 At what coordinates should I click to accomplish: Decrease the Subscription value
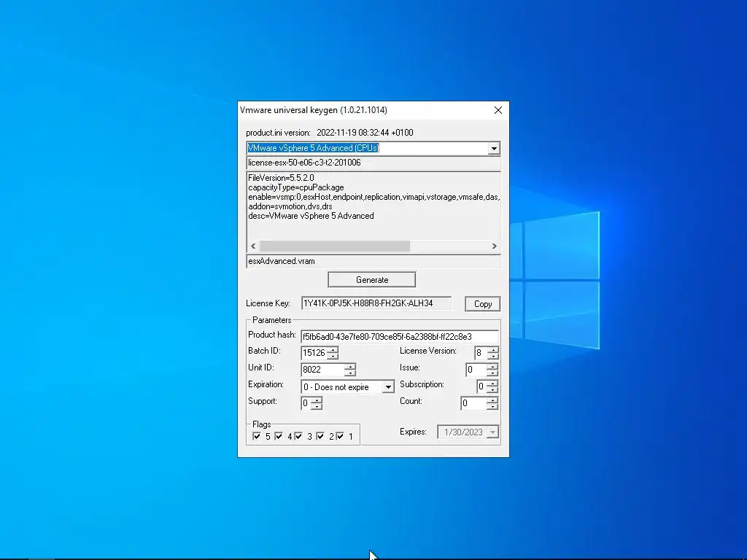492,389
